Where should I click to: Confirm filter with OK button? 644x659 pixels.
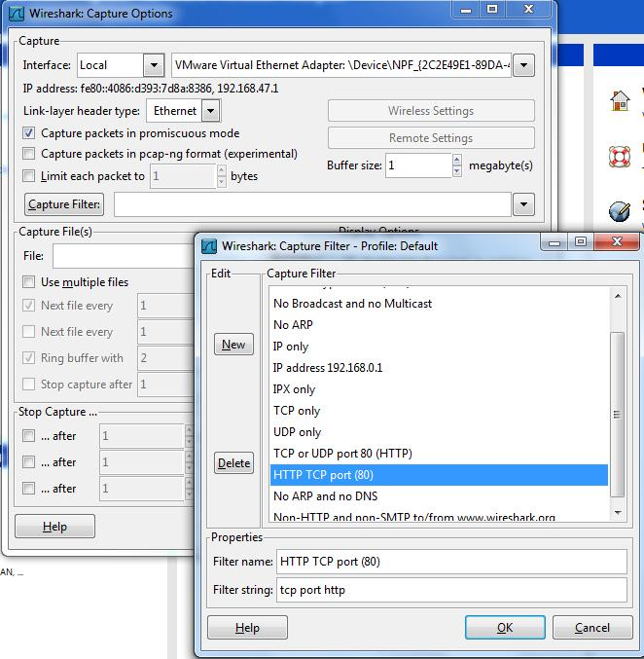505,628
